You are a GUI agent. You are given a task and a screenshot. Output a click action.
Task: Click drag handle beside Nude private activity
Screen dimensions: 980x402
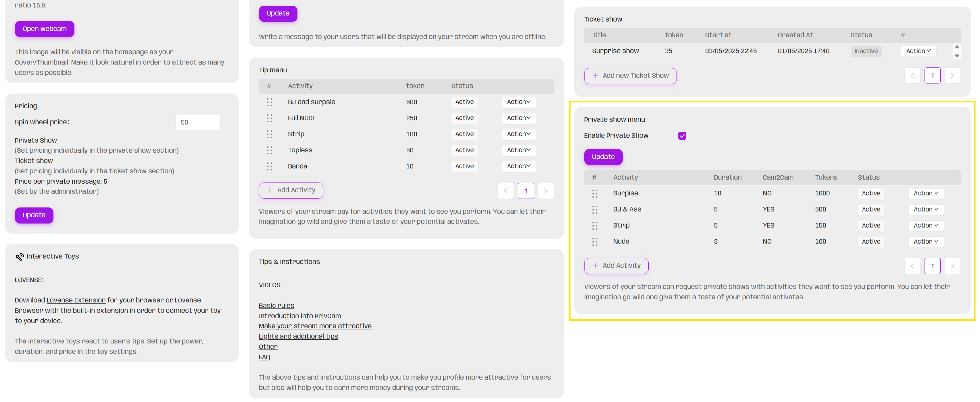(x=594, y=242)
